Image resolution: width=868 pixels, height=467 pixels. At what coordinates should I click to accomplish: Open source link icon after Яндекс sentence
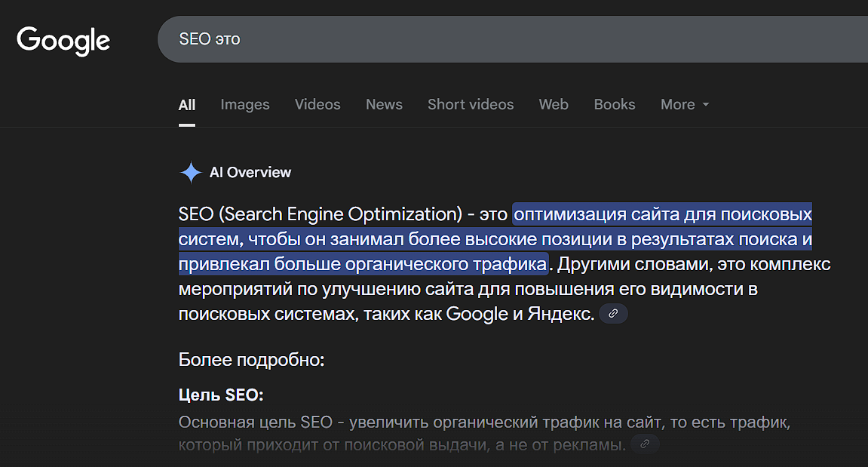point(613,314)
